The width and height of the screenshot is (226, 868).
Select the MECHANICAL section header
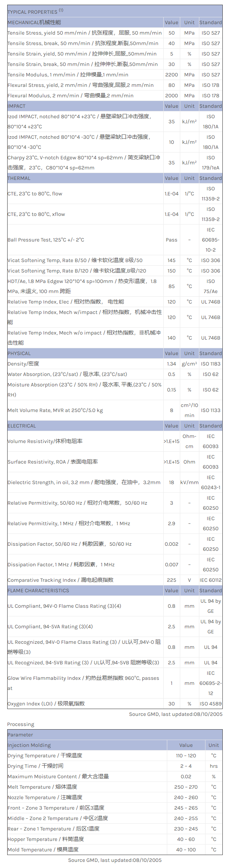coord(34,22)
